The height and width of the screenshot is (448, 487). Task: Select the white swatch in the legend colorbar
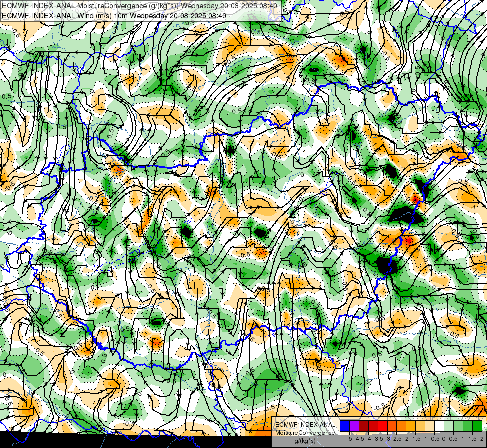439,426
